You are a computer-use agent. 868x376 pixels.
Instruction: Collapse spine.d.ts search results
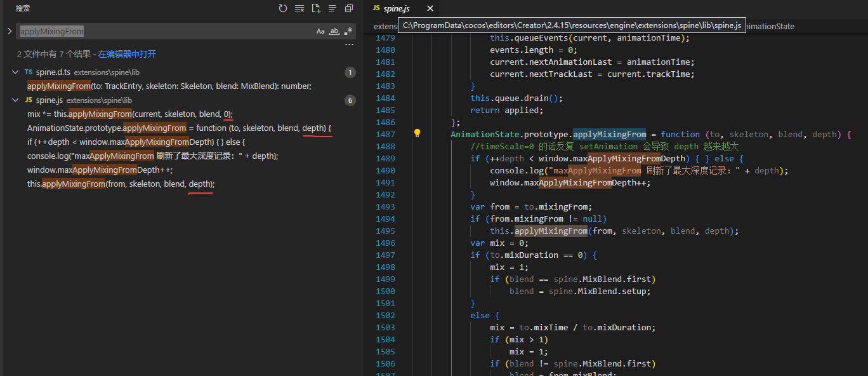[x=15, y=72]
